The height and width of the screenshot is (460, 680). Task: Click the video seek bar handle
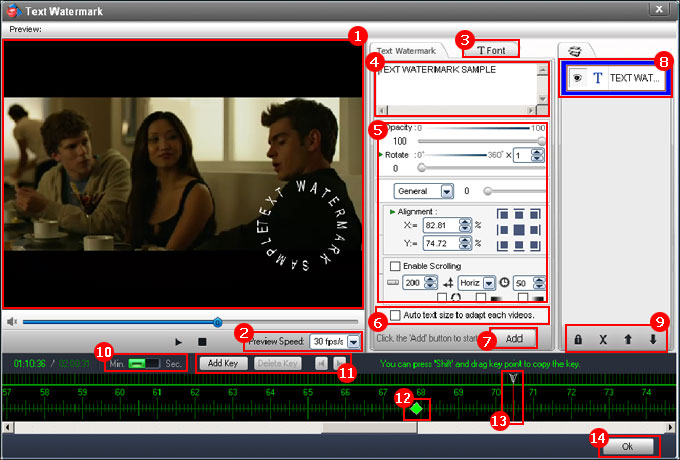218,322
